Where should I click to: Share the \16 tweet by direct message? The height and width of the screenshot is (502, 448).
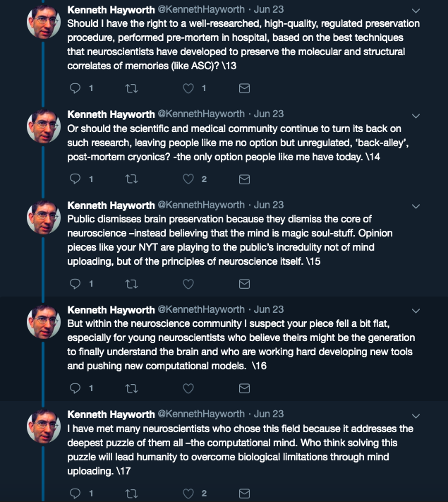coord(245,388)
